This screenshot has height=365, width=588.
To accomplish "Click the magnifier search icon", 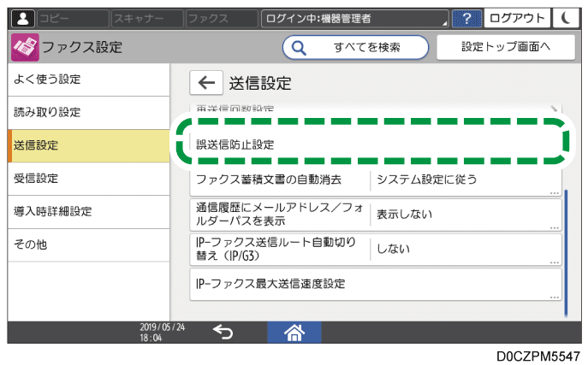I will (299, 48).
